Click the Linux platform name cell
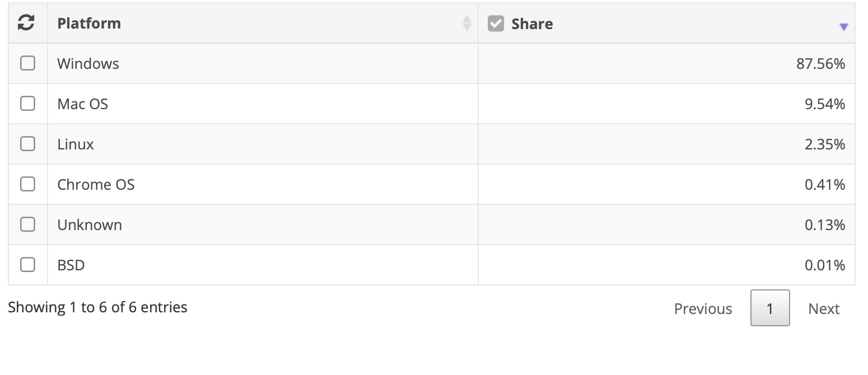This screenshot has width=868, height=375. 263,144
